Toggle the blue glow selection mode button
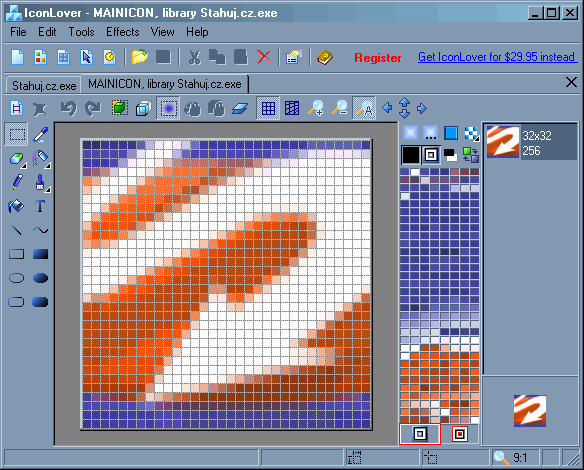 tap(168, 108)
